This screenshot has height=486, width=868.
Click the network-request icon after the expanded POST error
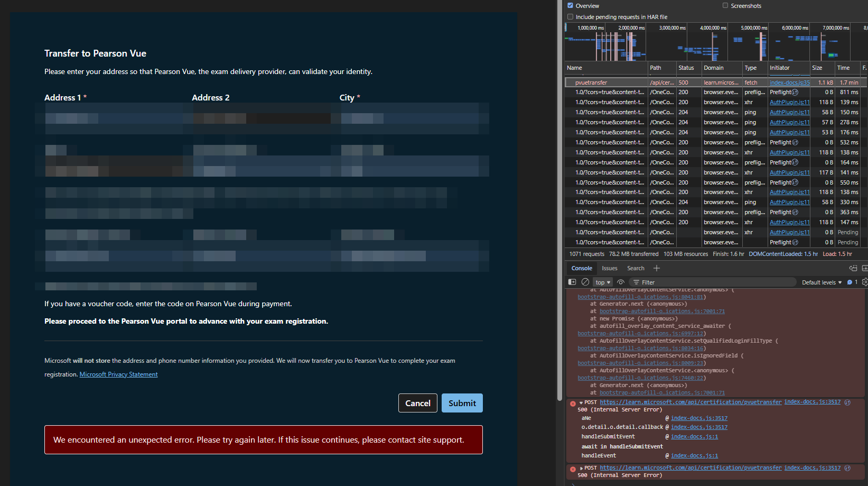(847, 402)
